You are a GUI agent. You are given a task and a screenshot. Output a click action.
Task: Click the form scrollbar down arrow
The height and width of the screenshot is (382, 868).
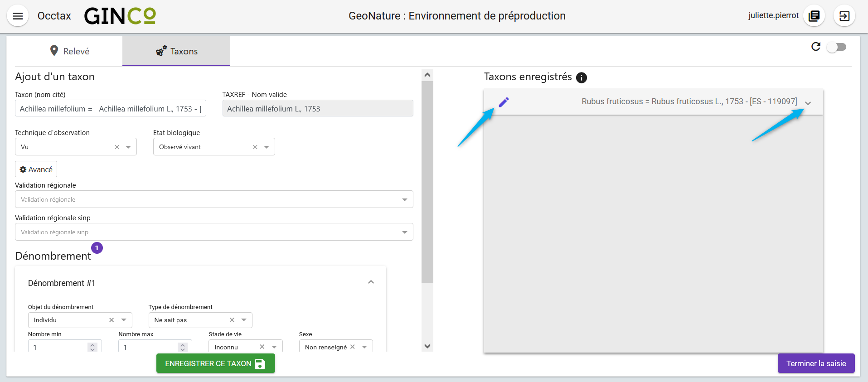[x=427, y=346]
